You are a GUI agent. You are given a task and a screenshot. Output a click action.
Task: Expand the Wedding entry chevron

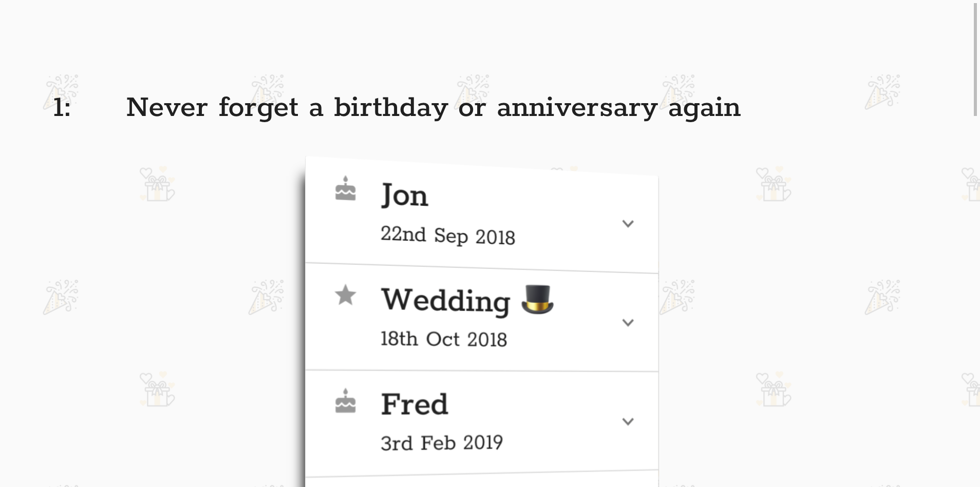(628, 323)
